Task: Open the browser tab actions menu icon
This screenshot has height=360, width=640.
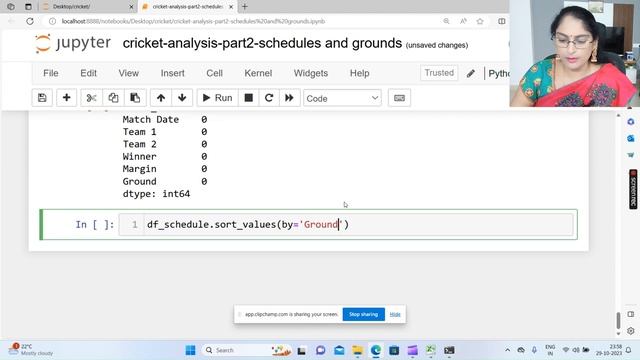Action: (28, 7)
